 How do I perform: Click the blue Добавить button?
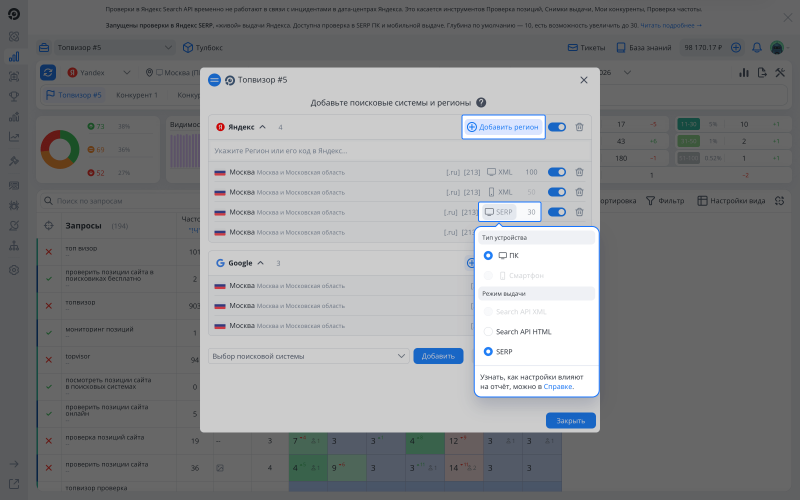438,356
